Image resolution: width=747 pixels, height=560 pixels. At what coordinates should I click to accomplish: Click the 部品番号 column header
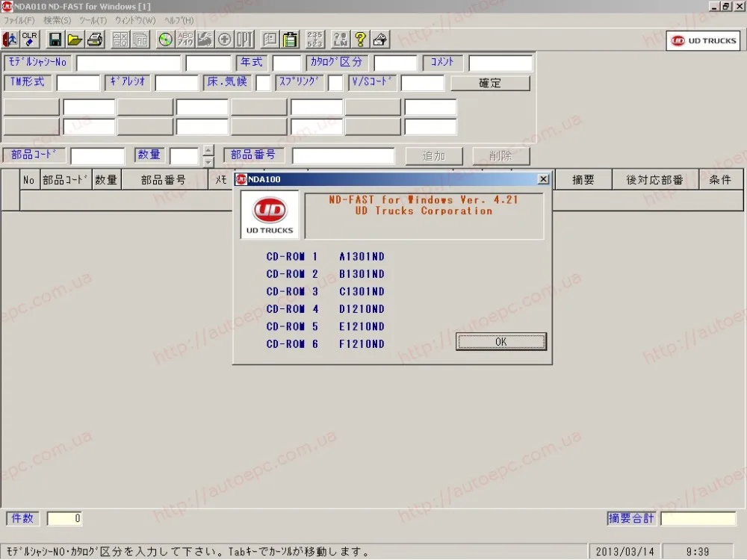[x=164, y=180]
